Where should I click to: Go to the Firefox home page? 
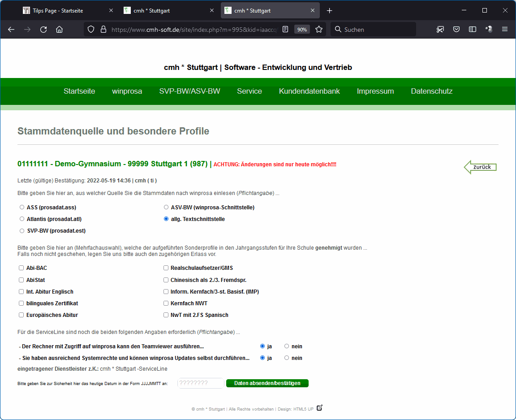point(59,30)
